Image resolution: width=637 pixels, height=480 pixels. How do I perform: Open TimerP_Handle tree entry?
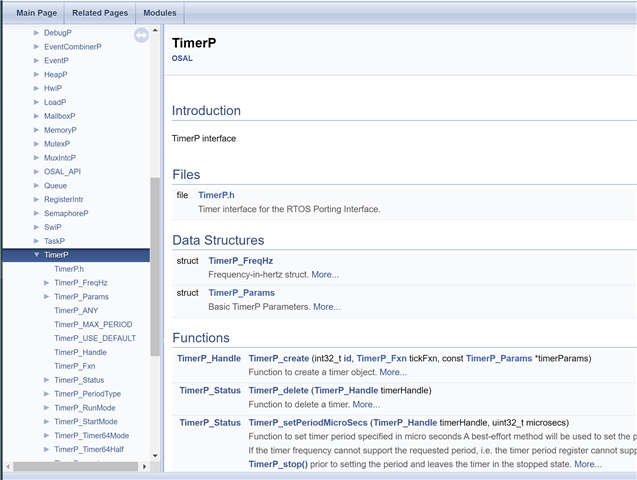(80, 352)
